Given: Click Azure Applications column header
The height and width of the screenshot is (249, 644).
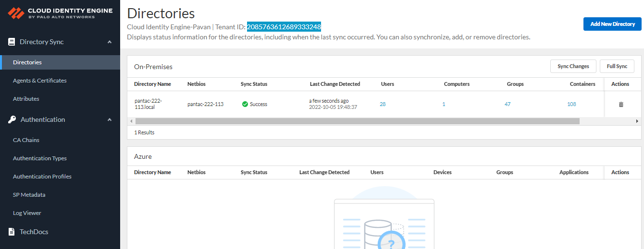Looking at the screenshot, I should pyautogui.click(x=574, y=172).
